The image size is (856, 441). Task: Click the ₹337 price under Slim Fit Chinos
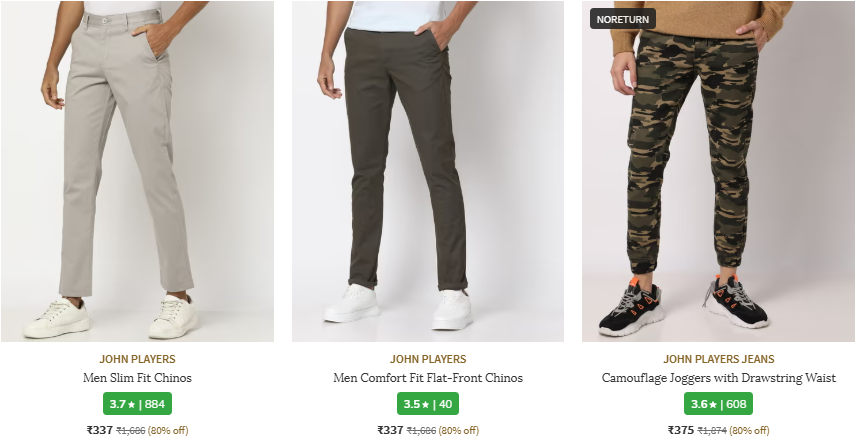[x=99, y=430]
